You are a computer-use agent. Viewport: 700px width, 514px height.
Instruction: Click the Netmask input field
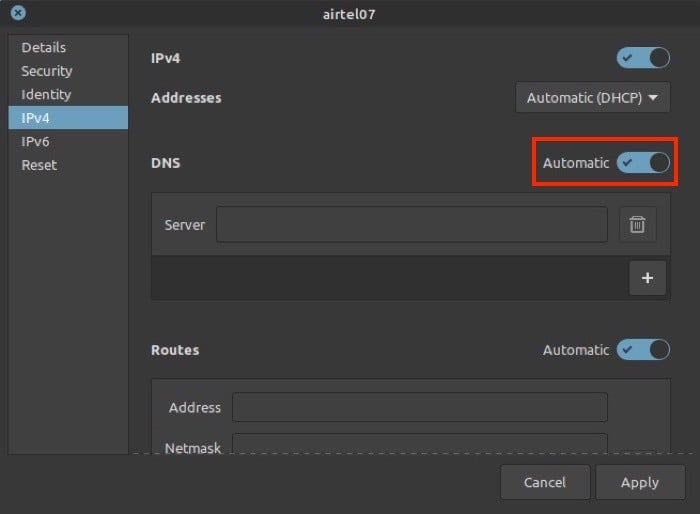pos(420,444)
